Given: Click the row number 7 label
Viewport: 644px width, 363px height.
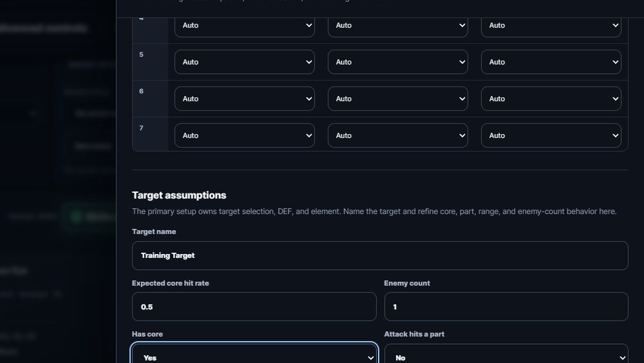Looking at the screenshot, I should point(141,128).
